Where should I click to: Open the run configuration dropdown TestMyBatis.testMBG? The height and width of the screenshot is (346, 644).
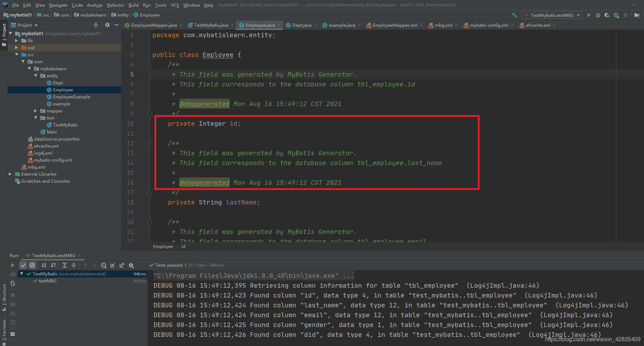click(x=552, y=15)
